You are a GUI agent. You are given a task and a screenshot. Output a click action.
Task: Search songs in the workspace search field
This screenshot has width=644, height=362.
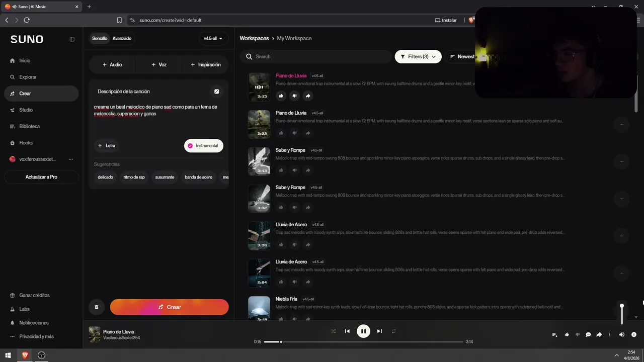(316, 56)
